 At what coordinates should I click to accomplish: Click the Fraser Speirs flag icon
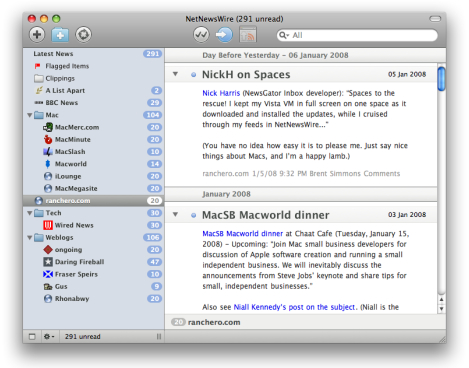(48, 274)
